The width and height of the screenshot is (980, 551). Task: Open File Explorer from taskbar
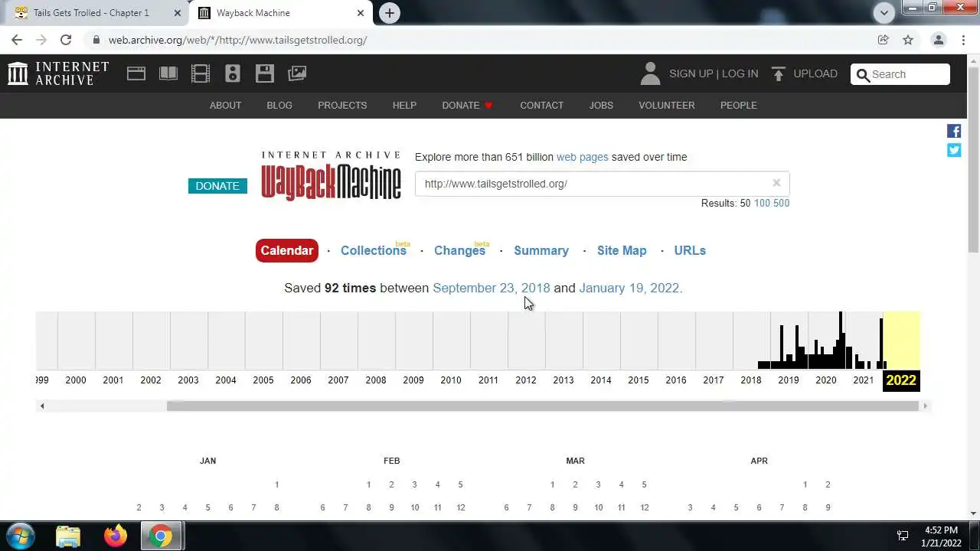tap(68, 536)
